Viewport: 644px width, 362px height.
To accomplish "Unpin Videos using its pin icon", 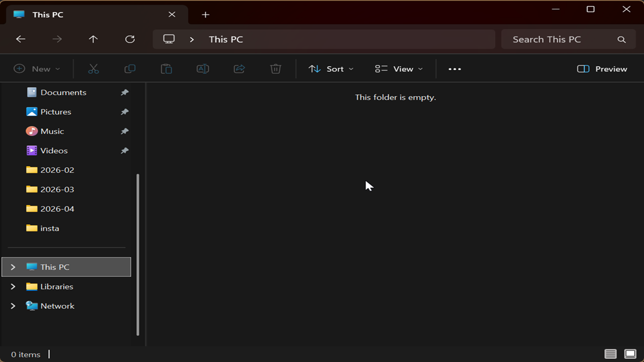I will point(125,151).
